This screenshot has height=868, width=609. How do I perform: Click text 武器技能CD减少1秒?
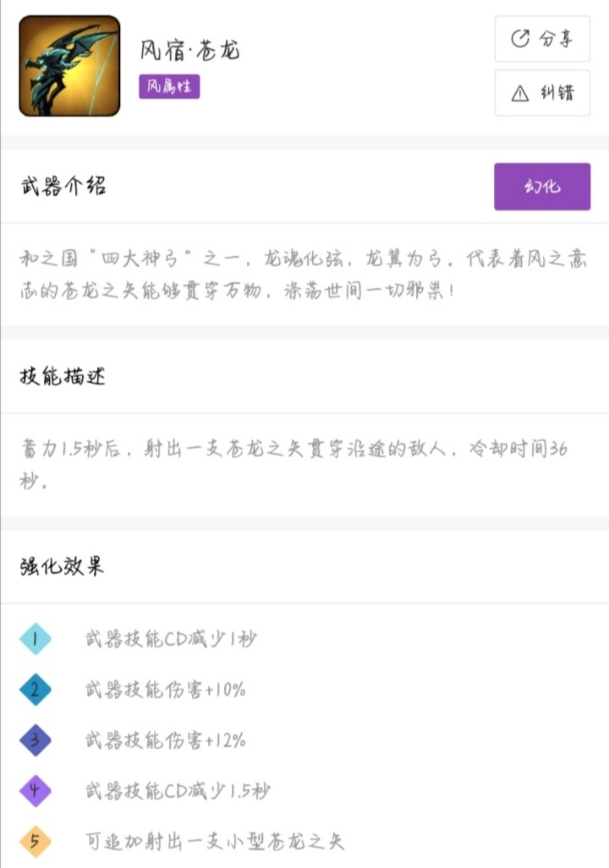171,639
